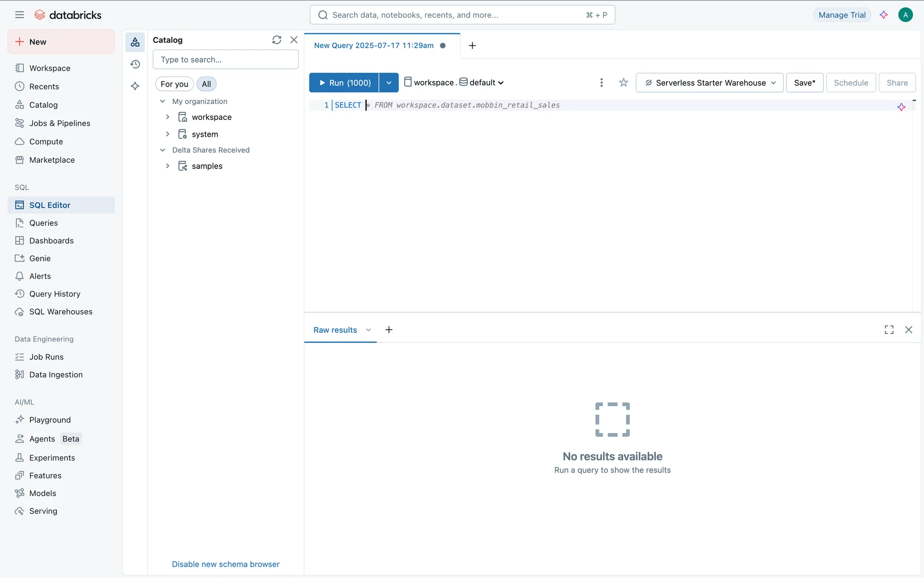Viewport: 924px width, 578px height.
Task: Click the Databricks Assistant icon in top bar
Action: pyautogui.click(x=884, y=15)
